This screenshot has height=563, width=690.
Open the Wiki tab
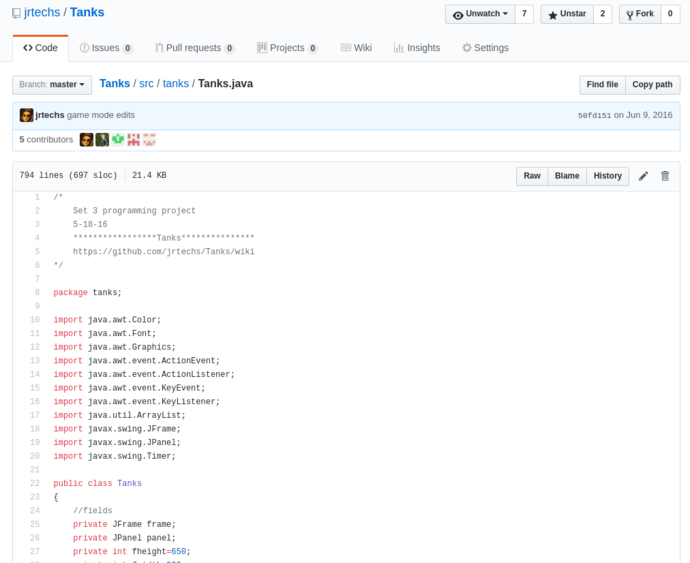point(356,48)
